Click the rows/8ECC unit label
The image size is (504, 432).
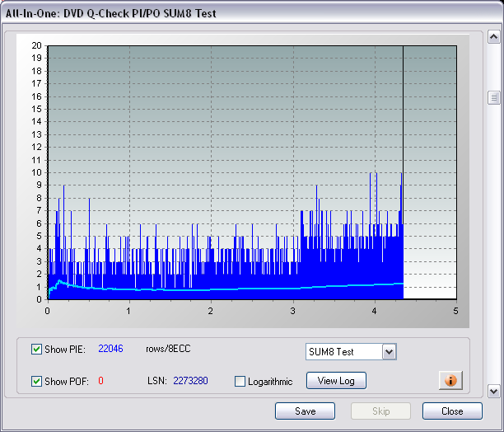[x=168, y=349]
